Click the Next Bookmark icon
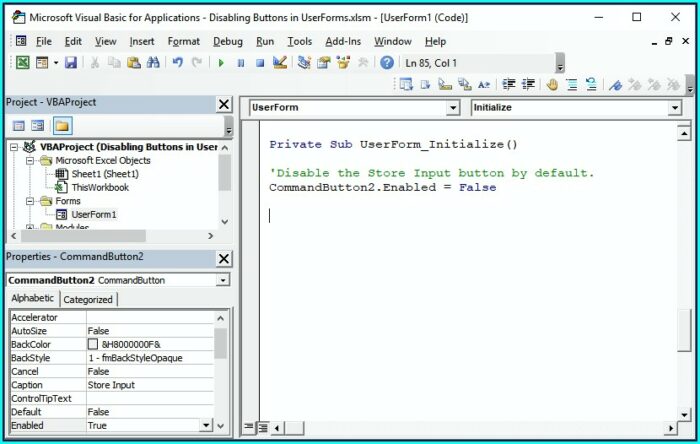The image size is (700, 444). pos(634,84)
